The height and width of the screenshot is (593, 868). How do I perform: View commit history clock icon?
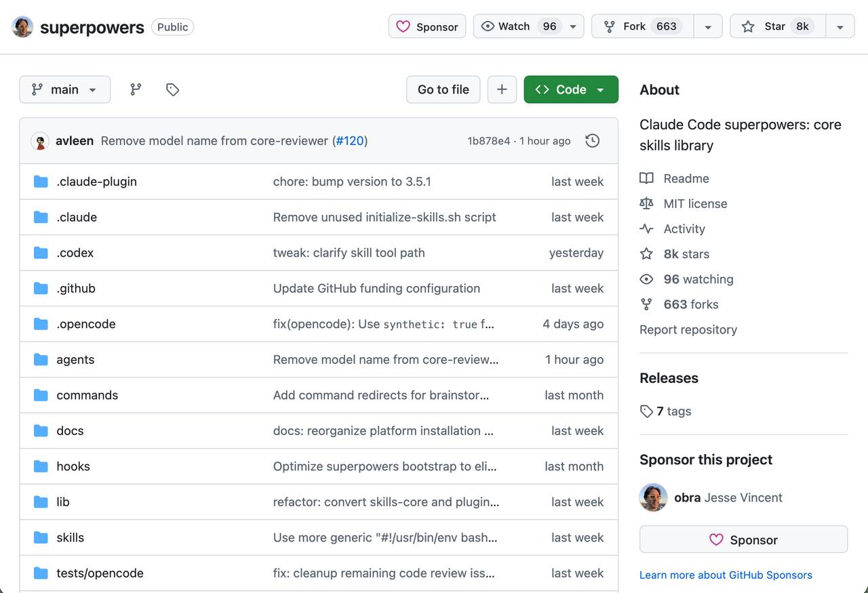click(592, 141)
